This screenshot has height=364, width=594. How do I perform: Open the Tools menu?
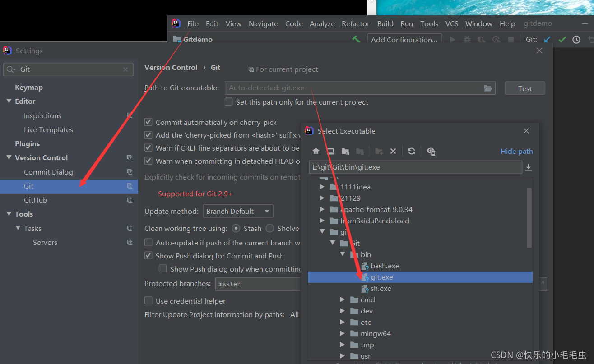point(429,23)
